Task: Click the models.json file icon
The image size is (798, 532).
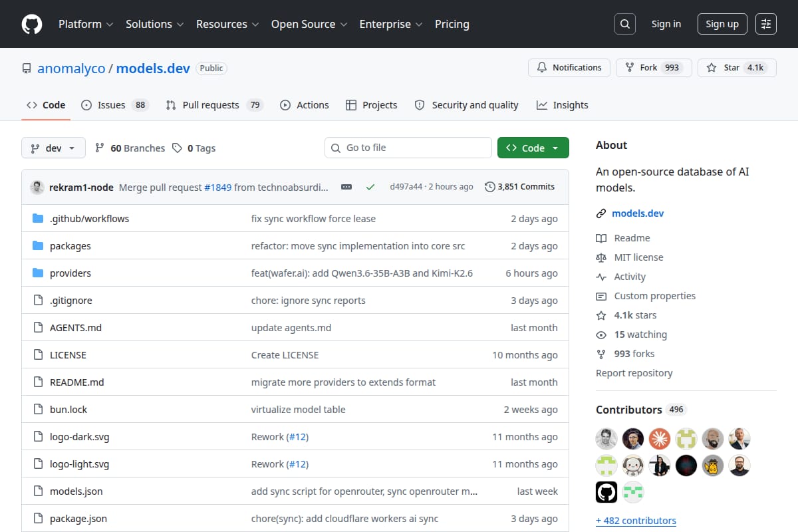Action: click(38, 491)
